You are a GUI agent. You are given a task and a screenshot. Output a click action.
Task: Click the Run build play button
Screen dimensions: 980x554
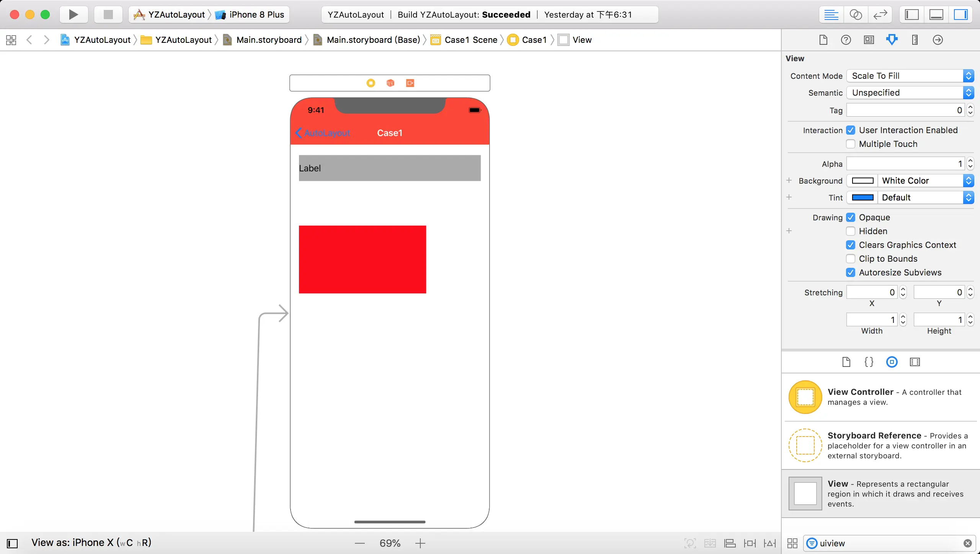[x=73, y=15]
